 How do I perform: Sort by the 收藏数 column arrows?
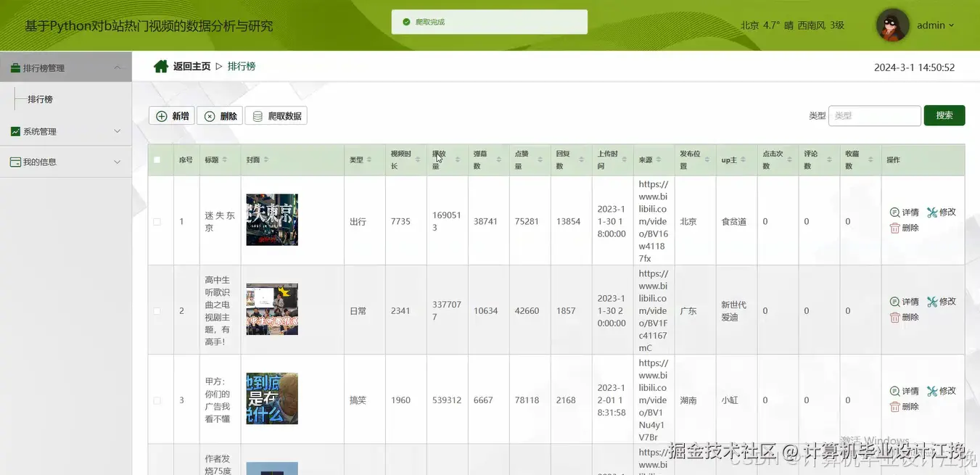[873, 160]
